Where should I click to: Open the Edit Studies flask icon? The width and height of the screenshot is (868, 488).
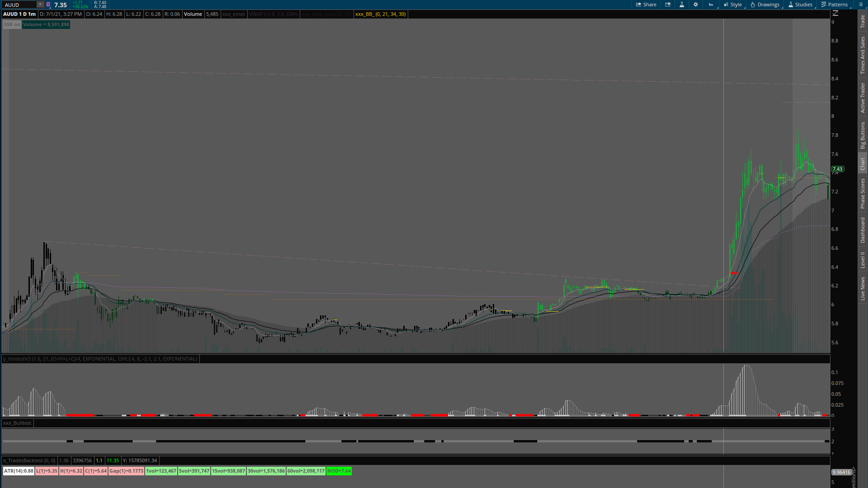682,5
